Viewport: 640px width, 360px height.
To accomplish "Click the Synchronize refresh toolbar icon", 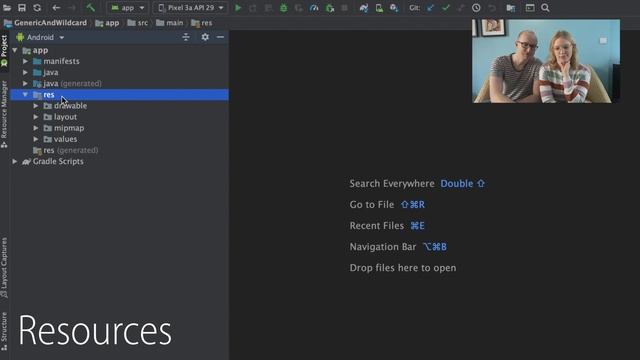I will [x=37, y=8].
